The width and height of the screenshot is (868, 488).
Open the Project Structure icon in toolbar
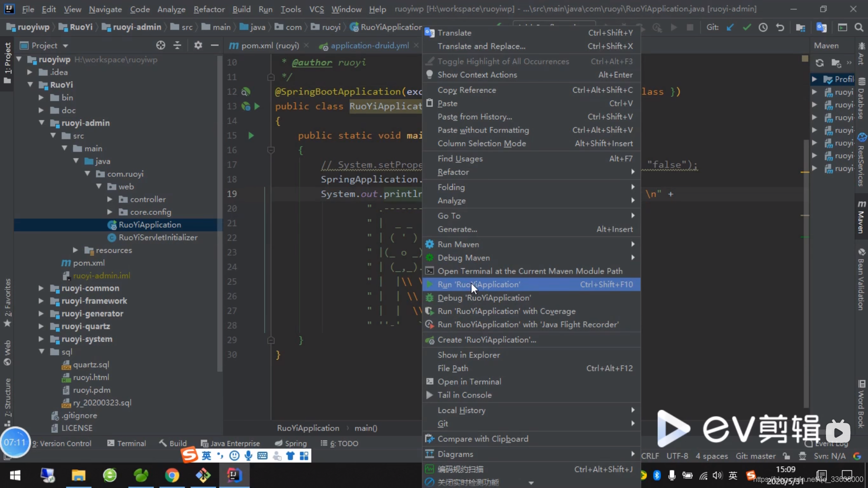(801, 28)
